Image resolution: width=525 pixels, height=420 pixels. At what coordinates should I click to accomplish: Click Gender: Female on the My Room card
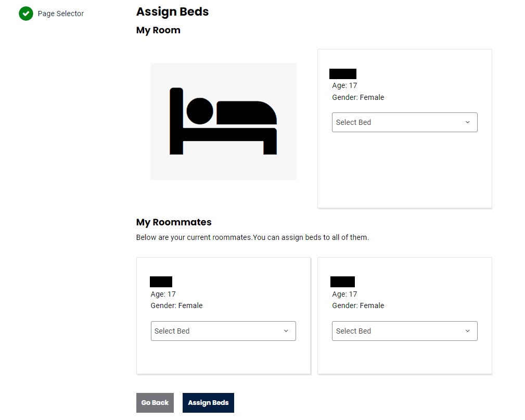coord(358,97)
